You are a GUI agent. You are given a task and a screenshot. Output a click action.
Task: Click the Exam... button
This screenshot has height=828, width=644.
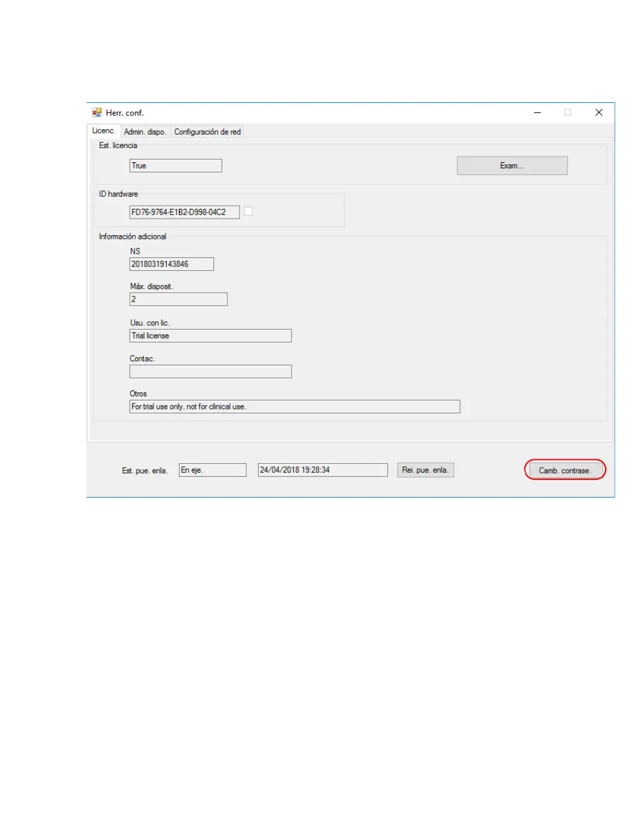pos(512,165)
